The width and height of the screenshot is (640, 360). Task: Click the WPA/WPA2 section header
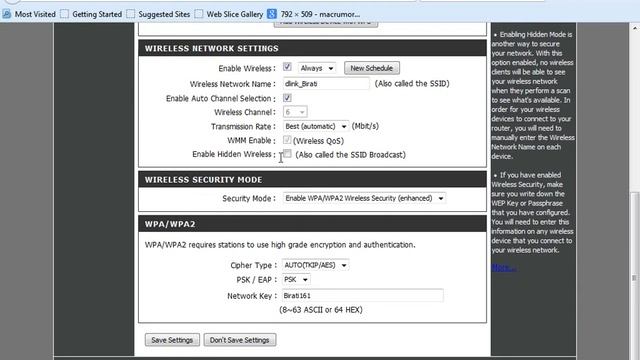[312, 224]
